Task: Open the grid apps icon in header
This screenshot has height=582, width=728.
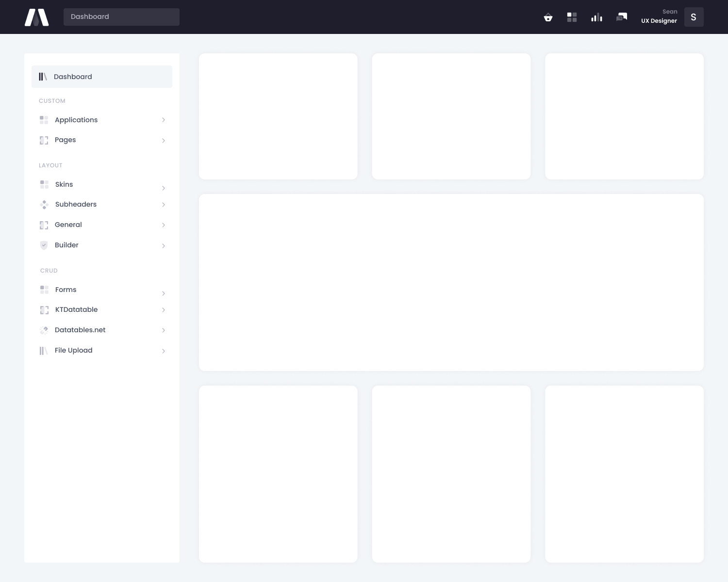Action: click(x=572, y=17)
